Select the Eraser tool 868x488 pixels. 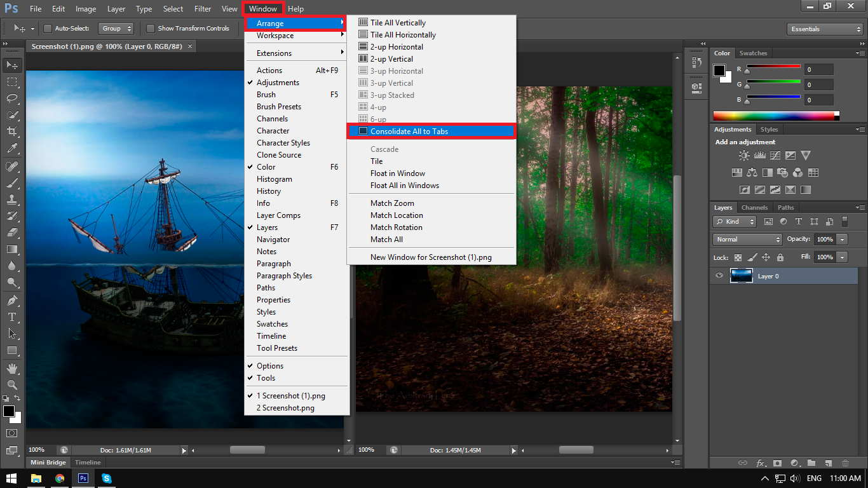pyautogui.click(x=12, y=233)
